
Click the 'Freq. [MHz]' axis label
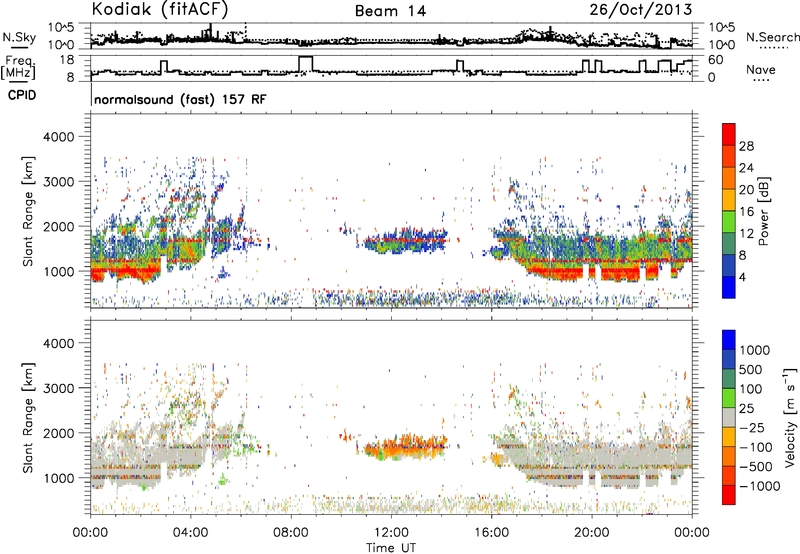[18, 67]
